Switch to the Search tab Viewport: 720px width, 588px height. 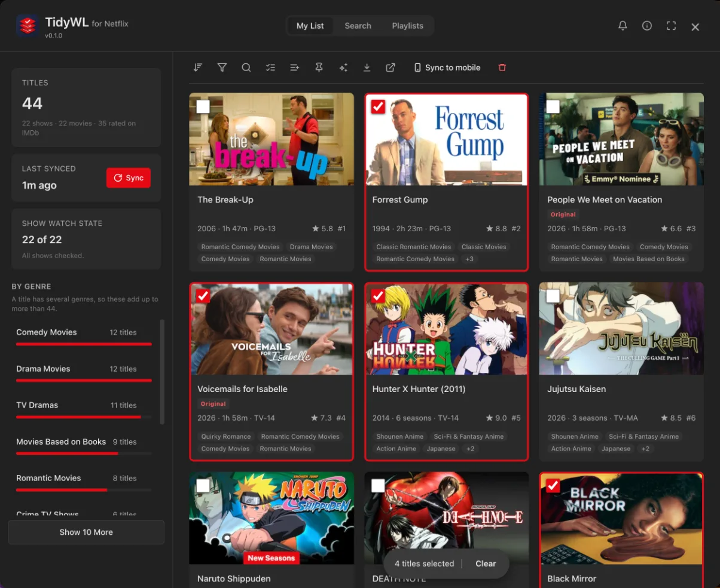(358, 26)
